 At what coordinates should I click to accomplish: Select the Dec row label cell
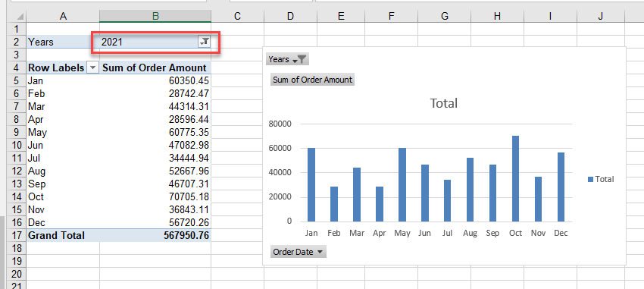[63, 222]
